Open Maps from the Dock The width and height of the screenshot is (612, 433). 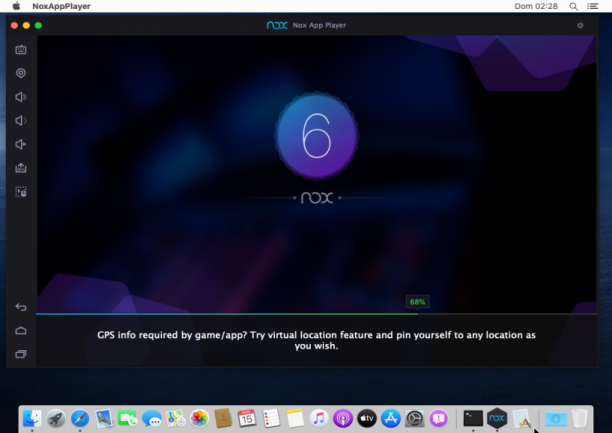pyautogui.click(x=176, y=419)
